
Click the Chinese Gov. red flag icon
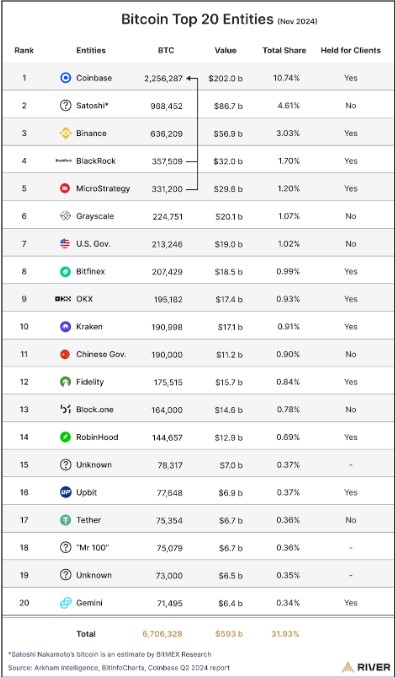click(65, 354)
